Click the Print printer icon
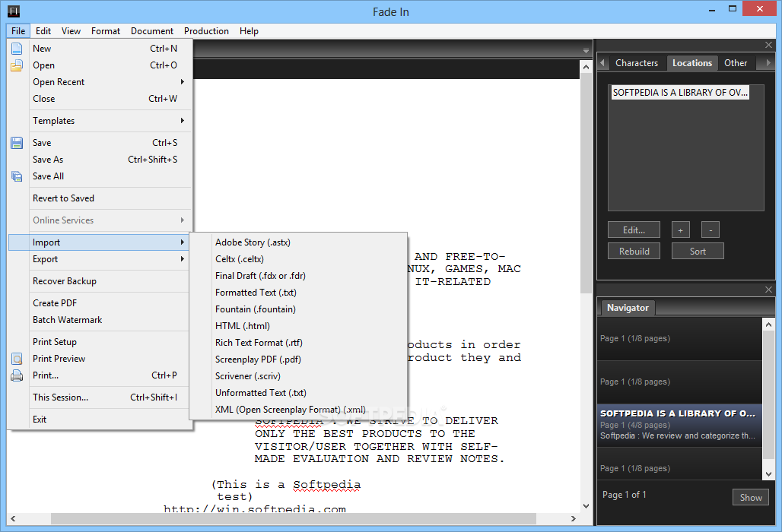This screenshot has width=782, height=532. pyautogui.click(x=17, y=375)
